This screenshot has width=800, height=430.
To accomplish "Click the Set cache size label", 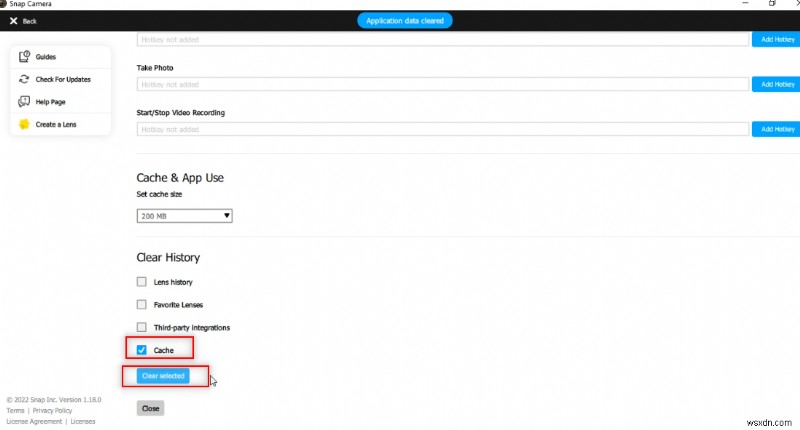I will click(x=159, y=194).
